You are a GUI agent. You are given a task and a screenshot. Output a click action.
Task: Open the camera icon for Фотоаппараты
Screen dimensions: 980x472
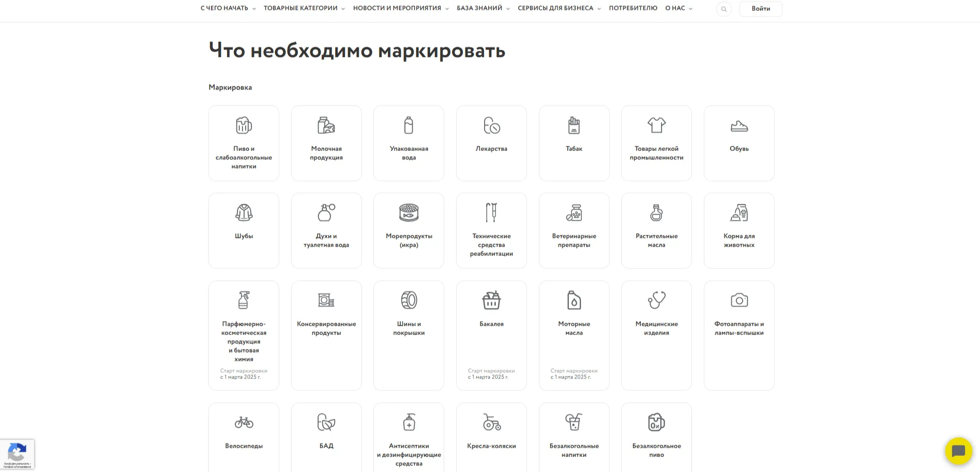pyautogui.click(x=739, y=300)
